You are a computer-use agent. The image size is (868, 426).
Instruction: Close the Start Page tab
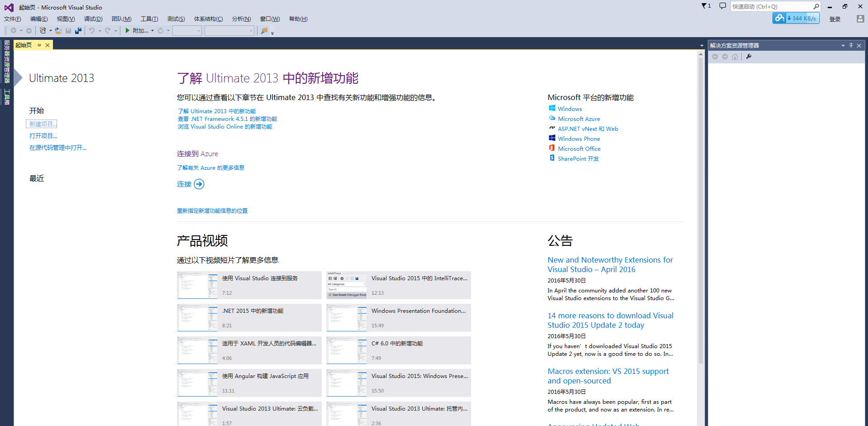click(x=48, y=45)
